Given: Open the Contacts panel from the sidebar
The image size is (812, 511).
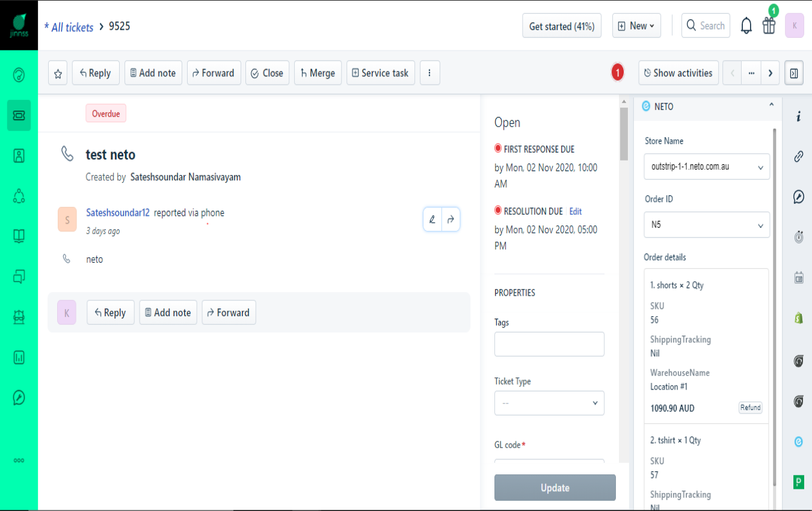Looking at the screenshot, I should point(19,155).
